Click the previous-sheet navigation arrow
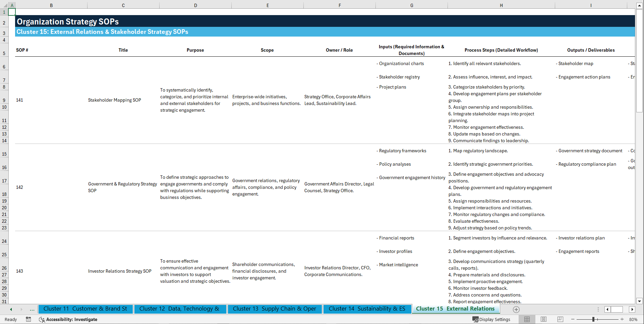 pyautogui.click(x=10, y=309)
